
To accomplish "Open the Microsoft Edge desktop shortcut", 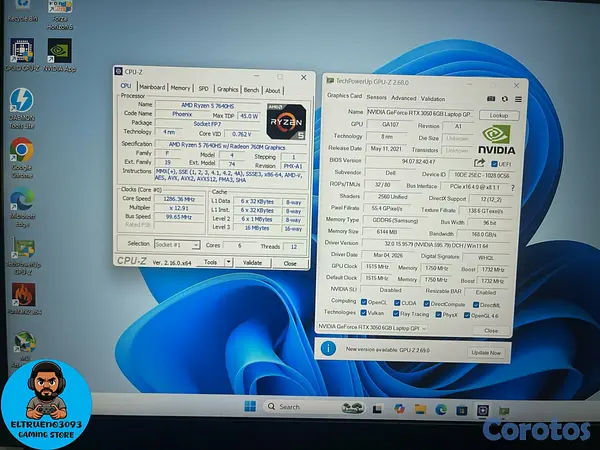I will (x=22, y=207).
